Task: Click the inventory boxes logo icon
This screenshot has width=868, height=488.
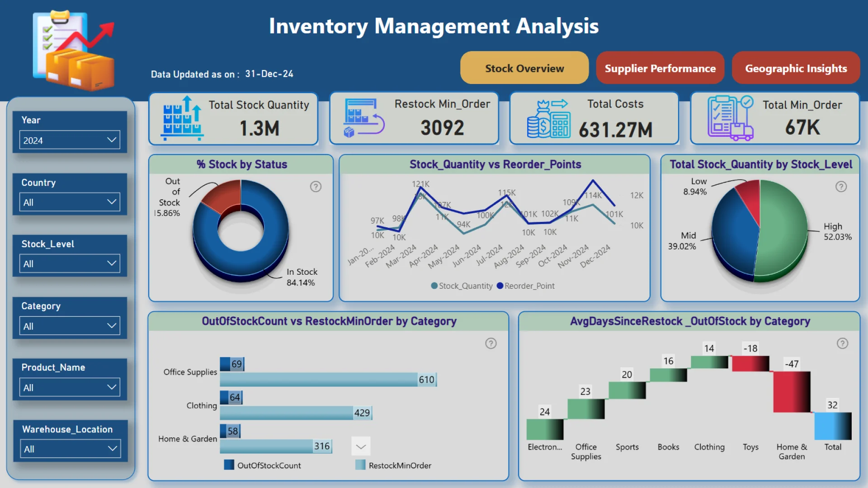Action: point(75,51)
